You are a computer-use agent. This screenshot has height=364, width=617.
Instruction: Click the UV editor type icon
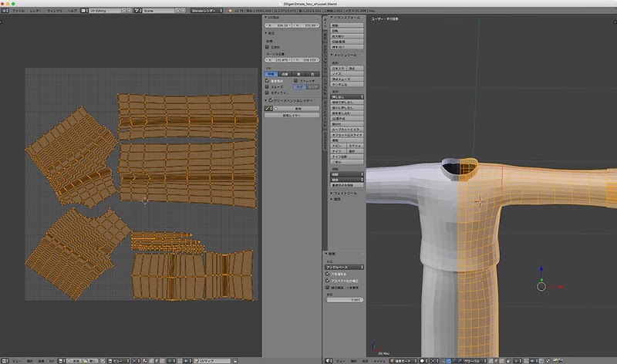point(5,360)
